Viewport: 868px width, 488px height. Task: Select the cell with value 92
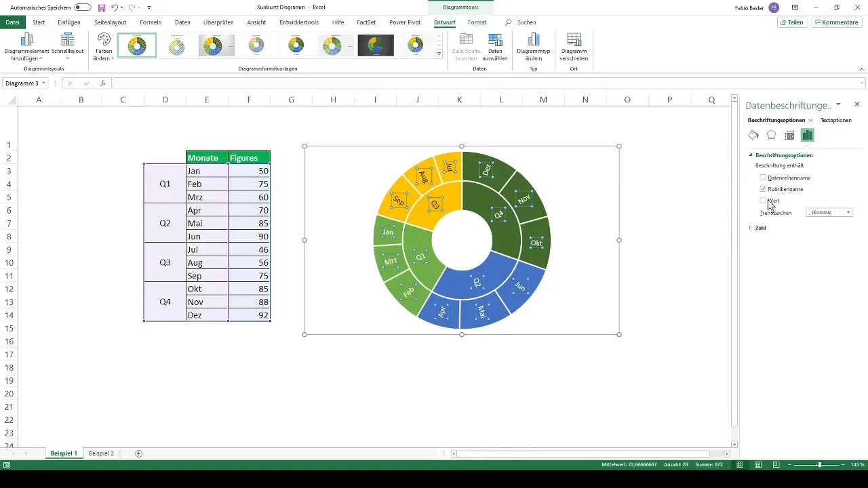(249, 315)
